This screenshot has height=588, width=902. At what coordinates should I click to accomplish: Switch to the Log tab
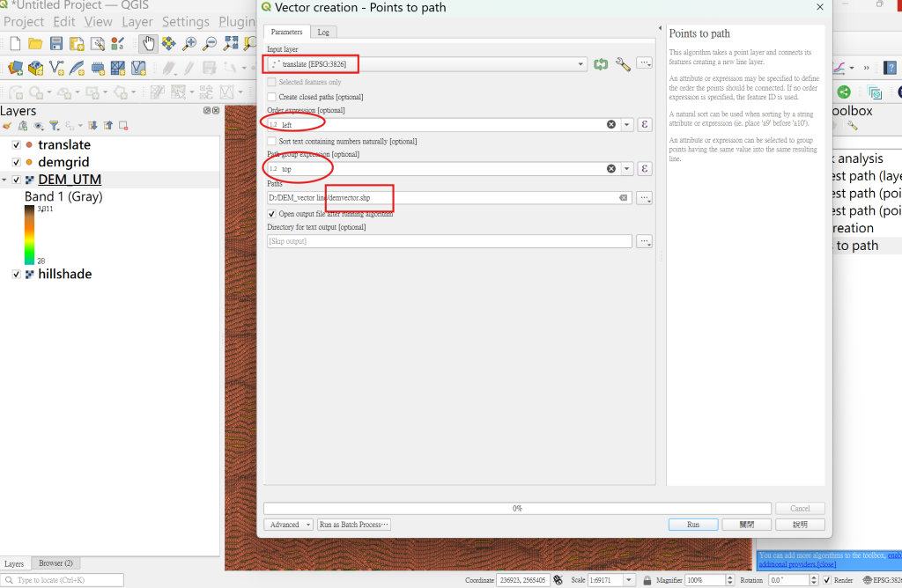point(323,33)
